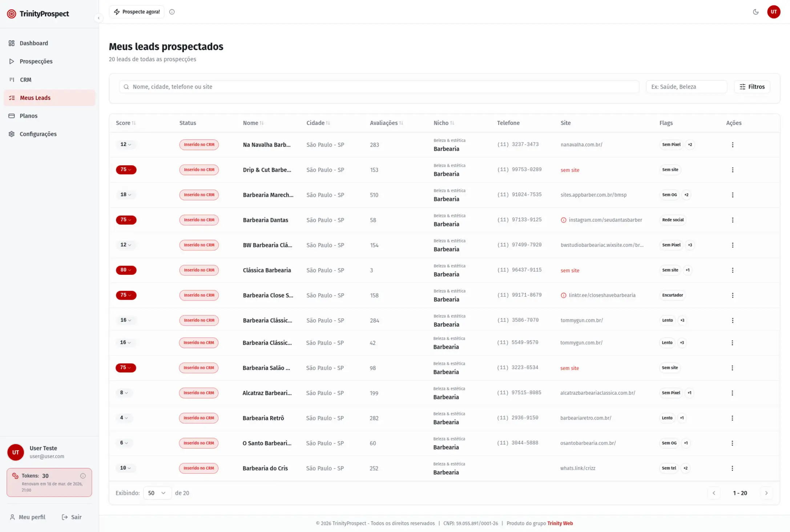790x532 pixels.
Task: Open CRM in the sidebar
Action: click(25, 80)
